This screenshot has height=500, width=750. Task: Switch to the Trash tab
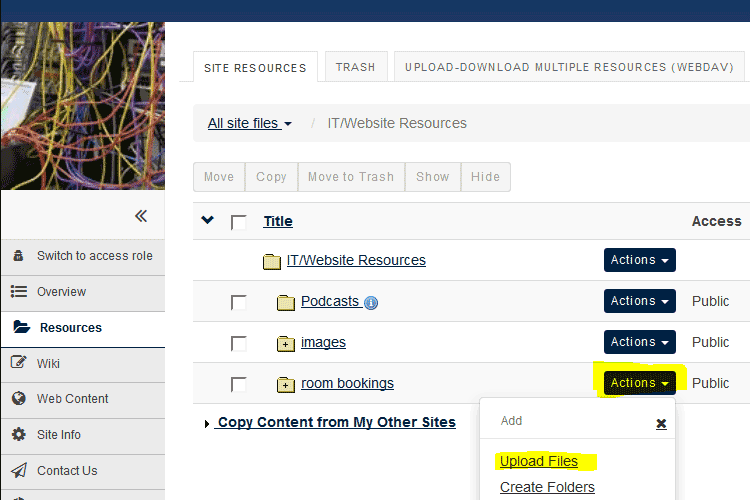(355, 67)
